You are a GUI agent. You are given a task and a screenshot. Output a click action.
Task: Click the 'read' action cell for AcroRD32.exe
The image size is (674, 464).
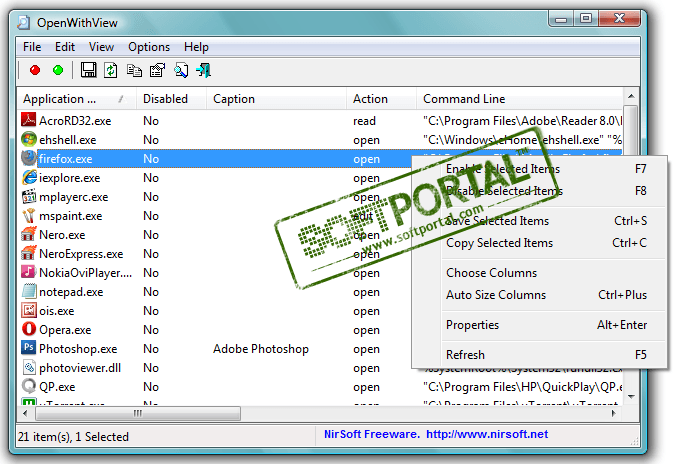[364, 121]
